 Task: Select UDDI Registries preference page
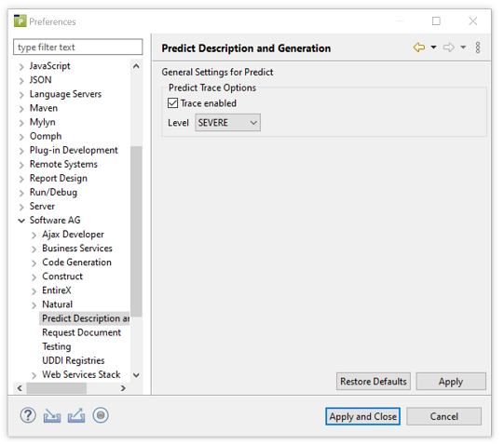pos(74,360)
